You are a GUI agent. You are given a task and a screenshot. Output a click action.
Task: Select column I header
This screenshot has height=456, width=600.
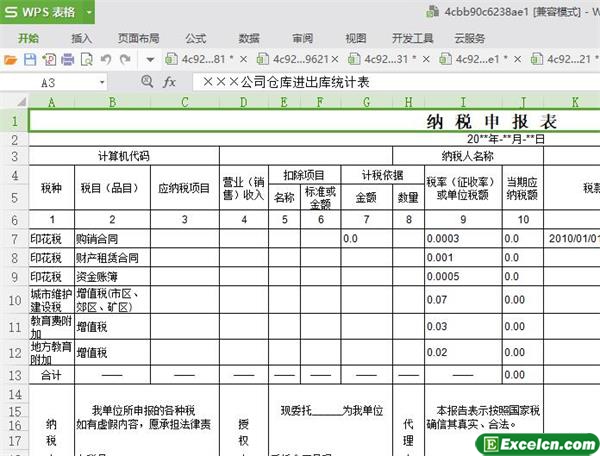(463, 102)
